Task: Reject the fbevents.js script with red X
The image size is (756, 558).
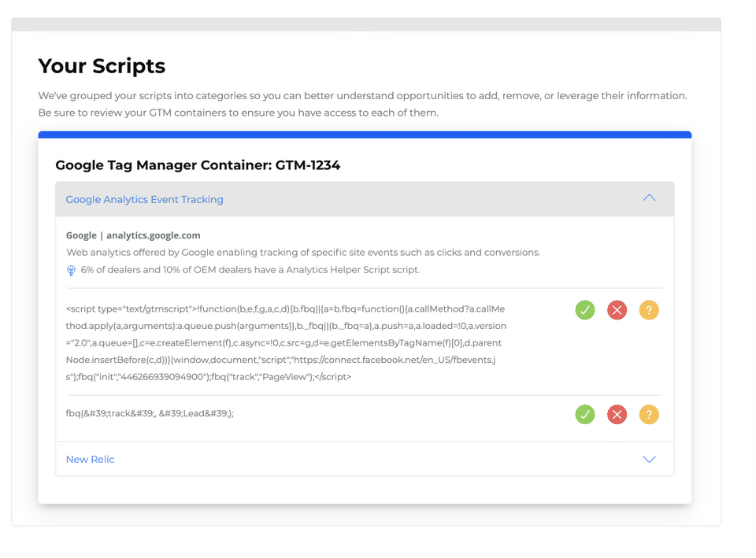Action: [x=617, y=310]
